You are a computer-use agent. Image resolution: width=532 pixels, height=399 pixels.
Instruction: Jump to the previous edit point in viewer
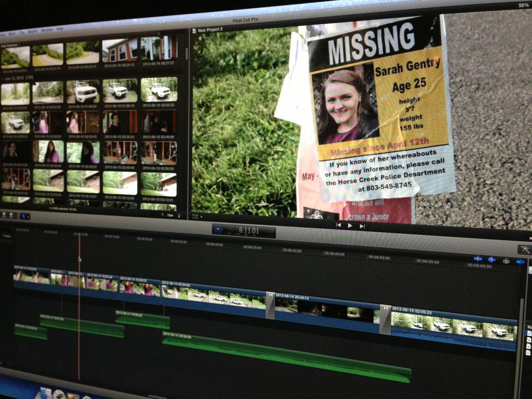point(339,225)
